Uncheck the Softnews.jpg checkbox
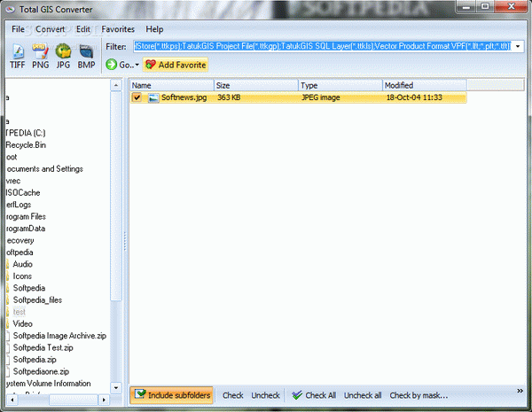Screen dimensions: 532x412 137,98
